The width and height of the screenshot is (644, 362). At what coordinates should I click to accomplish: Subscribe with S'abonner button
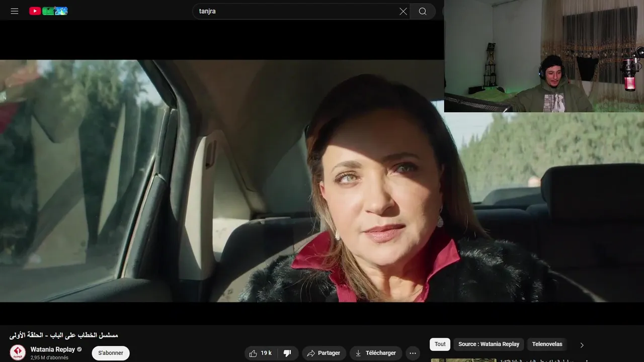click(x=111, y=353)
